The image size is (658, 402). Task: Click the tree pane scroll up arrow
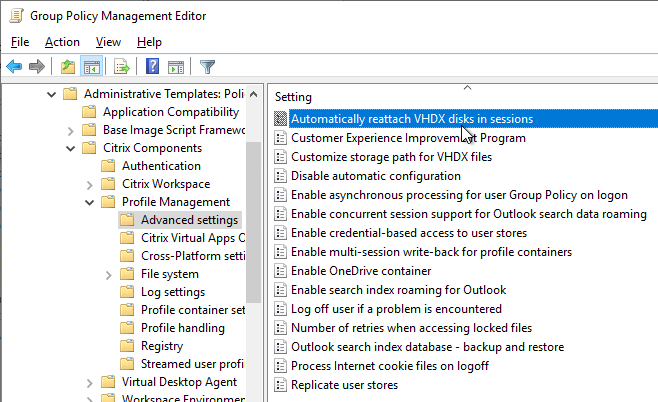253,94
